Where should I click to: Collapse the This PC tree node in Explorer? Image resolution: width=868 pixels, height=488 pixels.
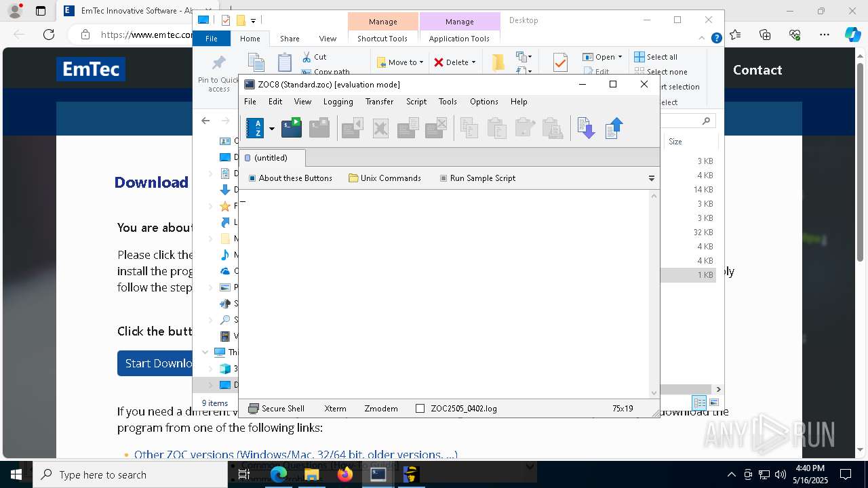click(205, 352)
